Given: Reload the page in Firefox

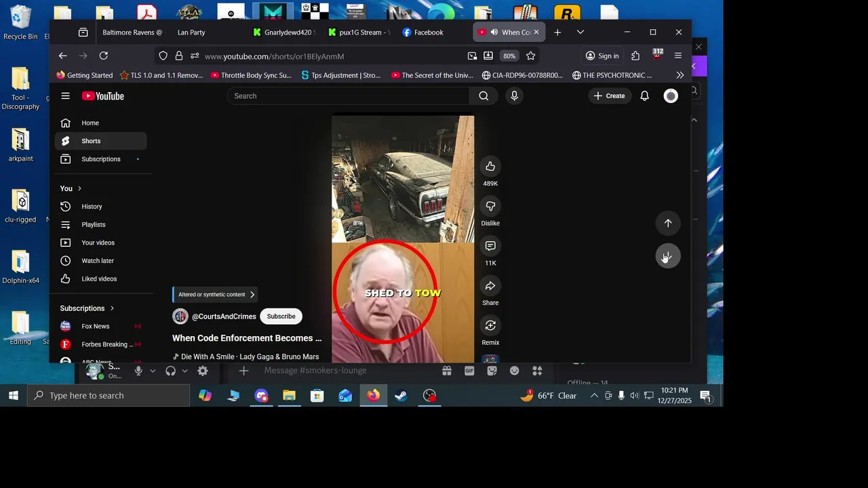Looking at the screenshot, I should click(x=104, y=56).
